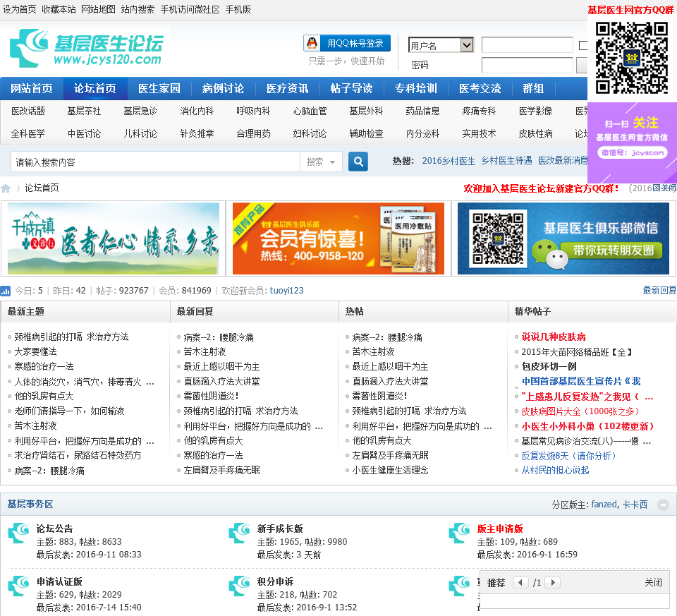Open the 网站首页 nav tab

click(32, 89)
